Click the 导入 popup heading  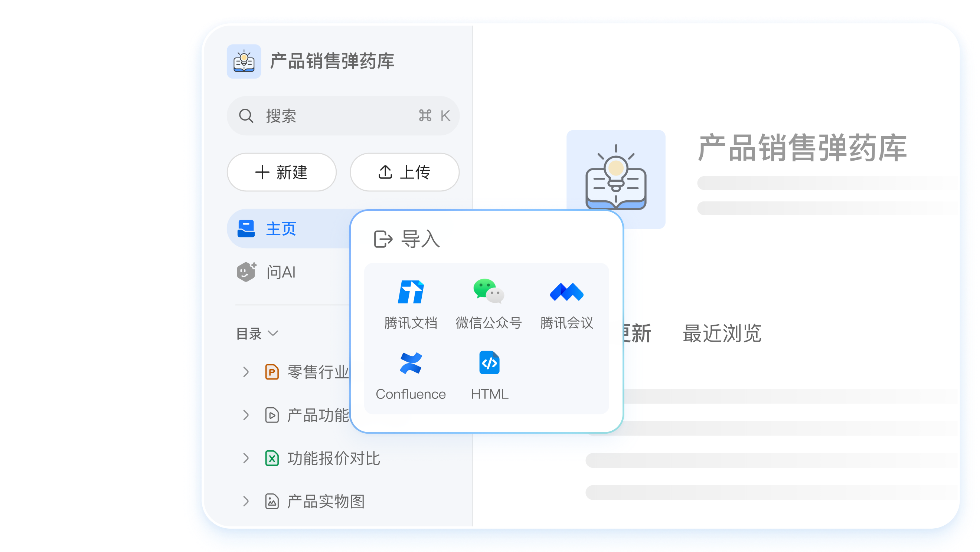point(421,239)
